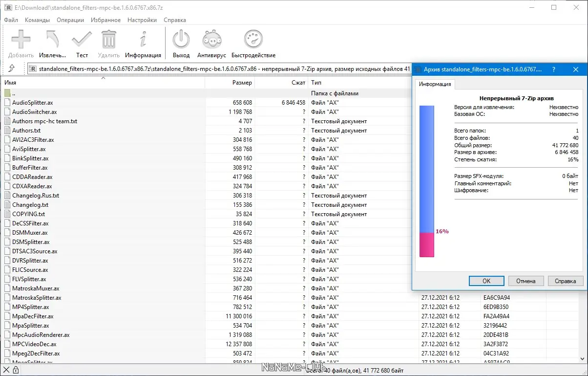Open the Файл menu
The height and width of the screenshot is (376, 588).
click(x=11, y=20)
